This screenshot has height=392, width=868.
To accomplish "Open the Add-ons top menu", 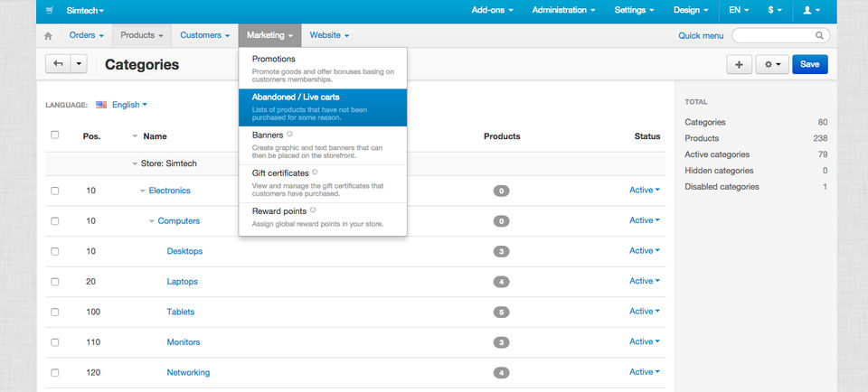I will click(x=493, y=11).
